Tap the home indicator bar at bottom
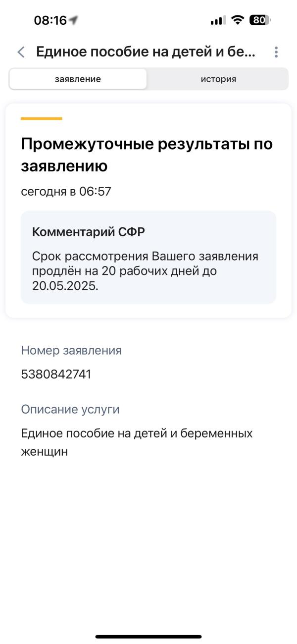 click(x=148, y=637)
